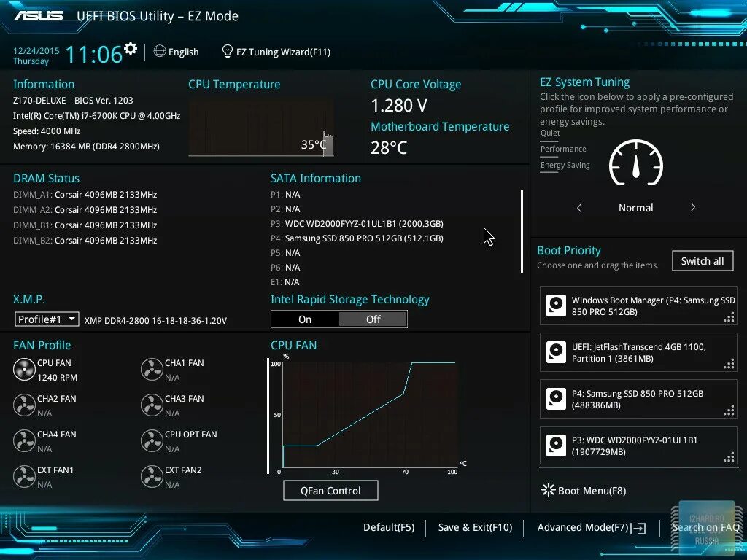Select the CPU FAN icon
This screenshot has width=747, height=560.
24,369
